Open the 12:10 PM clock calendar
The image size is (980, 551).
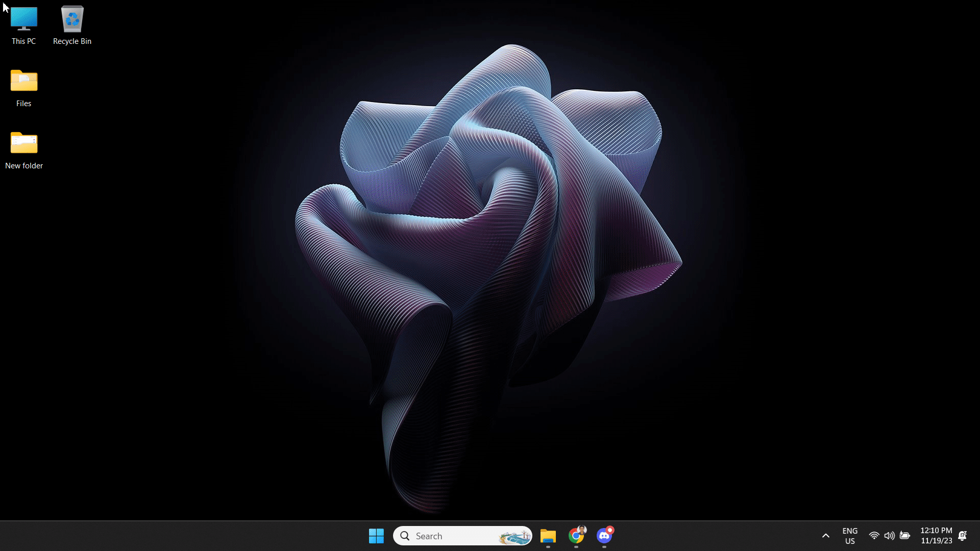[936, 536]
